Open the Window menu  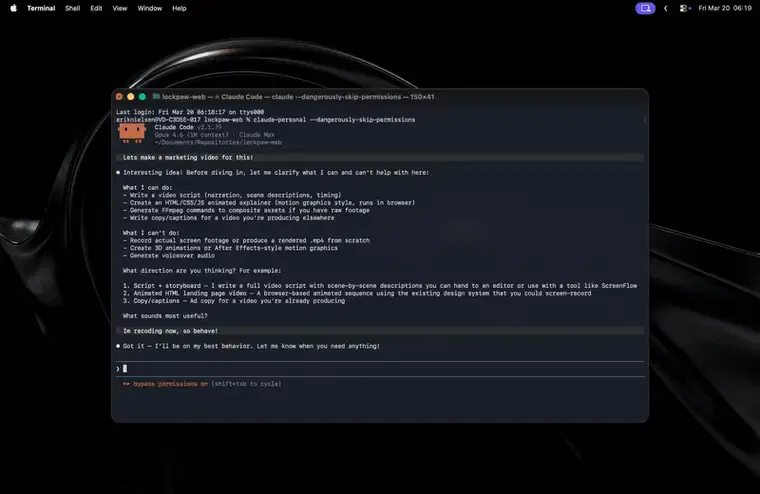click(149, 8)
